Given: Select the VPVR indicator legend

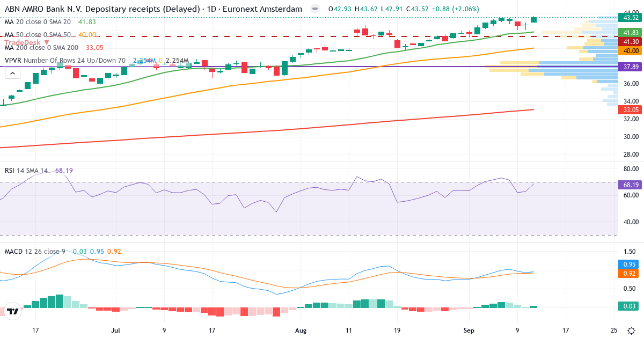Looking at the screenshot, I should (65, 61).
